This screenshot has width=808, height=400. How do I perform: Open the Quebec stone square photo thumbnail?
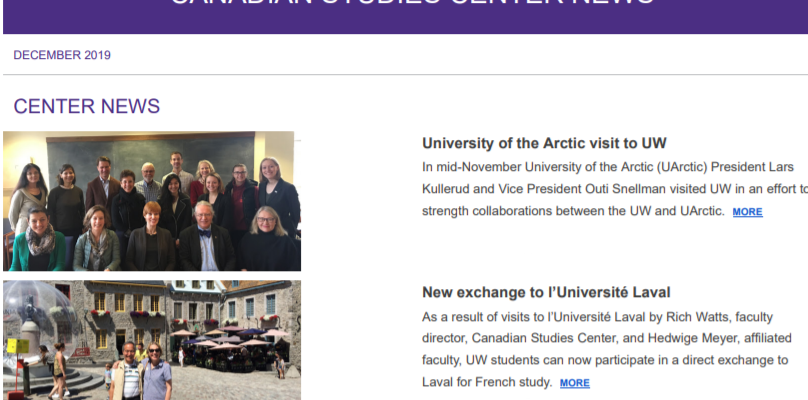[152, 340]
